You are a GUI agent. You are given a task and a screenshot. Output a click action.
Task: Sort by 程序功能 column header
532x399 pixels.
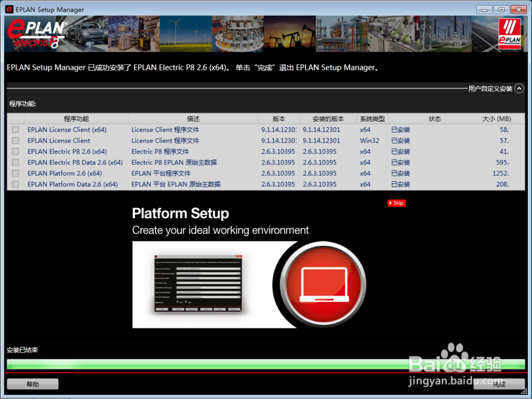(76, 119)
